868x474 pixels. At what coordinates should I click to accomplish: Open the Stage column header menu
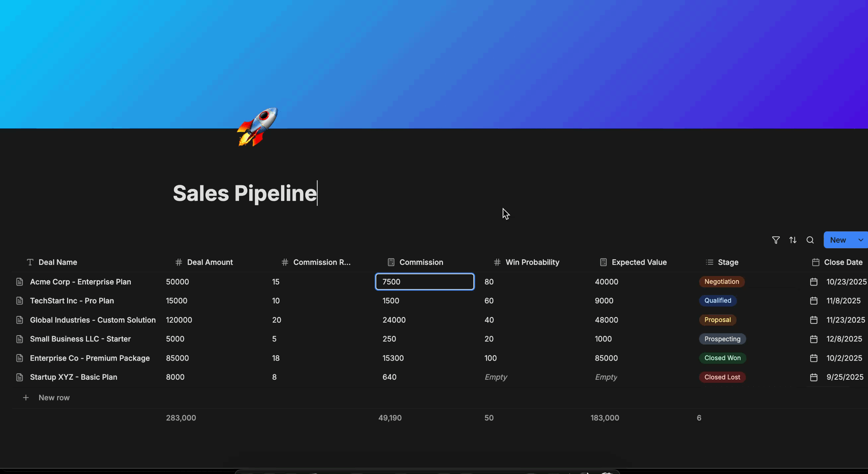727,262
